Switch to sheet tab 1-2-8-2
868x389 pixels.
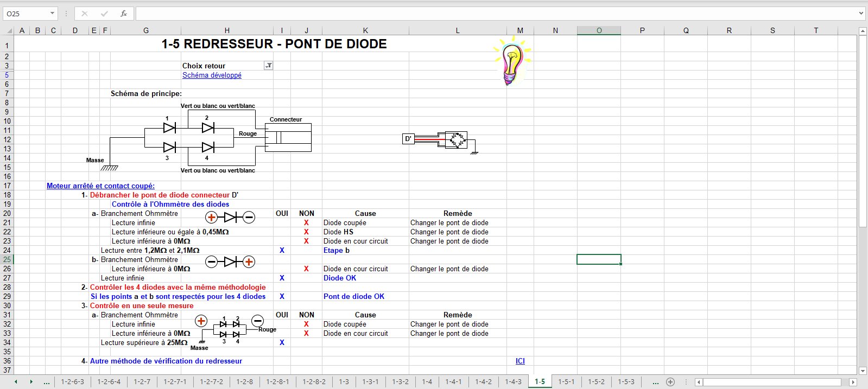(x=314, y=382)
